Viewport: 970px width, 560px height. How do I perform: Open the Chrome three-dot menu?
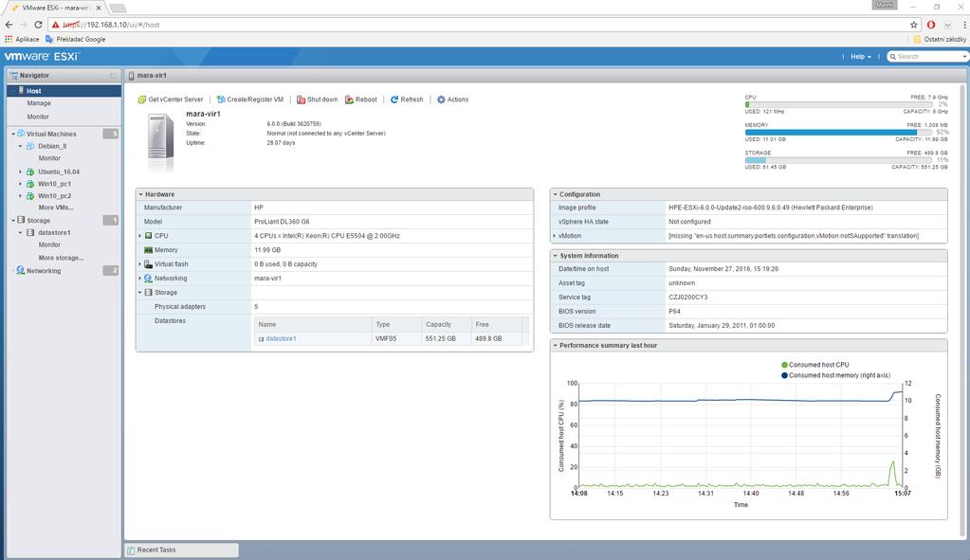tap(964, 25)
